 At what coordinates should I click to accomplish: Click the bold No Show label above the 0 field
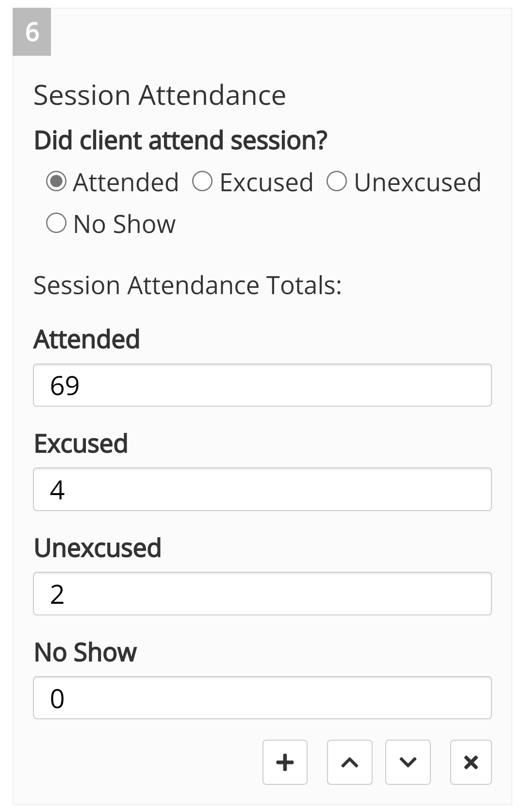(x=85, y=652)
